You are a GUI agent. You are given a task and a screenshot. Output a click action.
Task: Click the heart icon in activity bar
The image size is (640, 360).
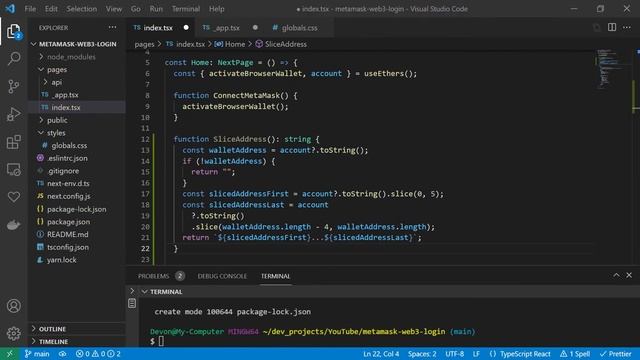point(13,197)
